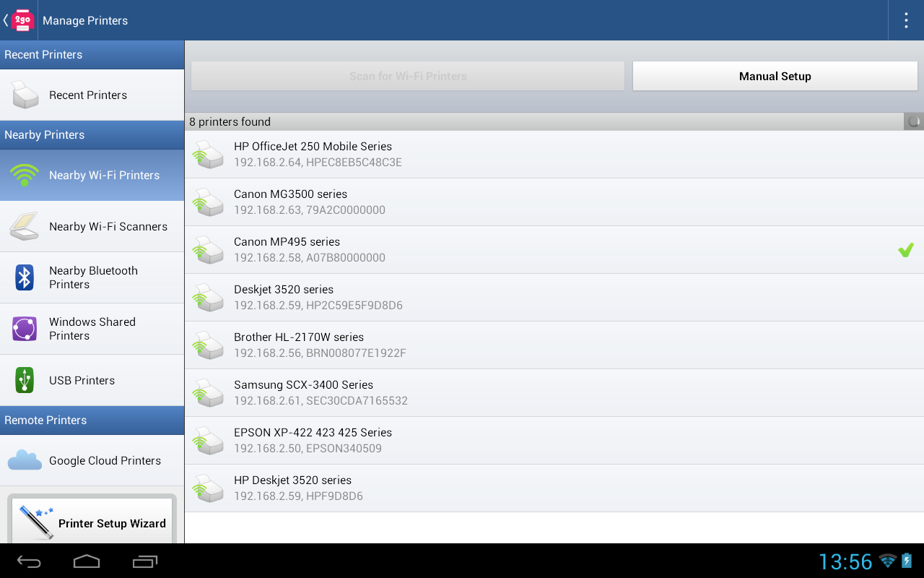Image resolution: width=924 pixels, height=578 pixels.
Task: Click printer icon beside EPSON XP-422 423 425
Action: tap(208, 441)
